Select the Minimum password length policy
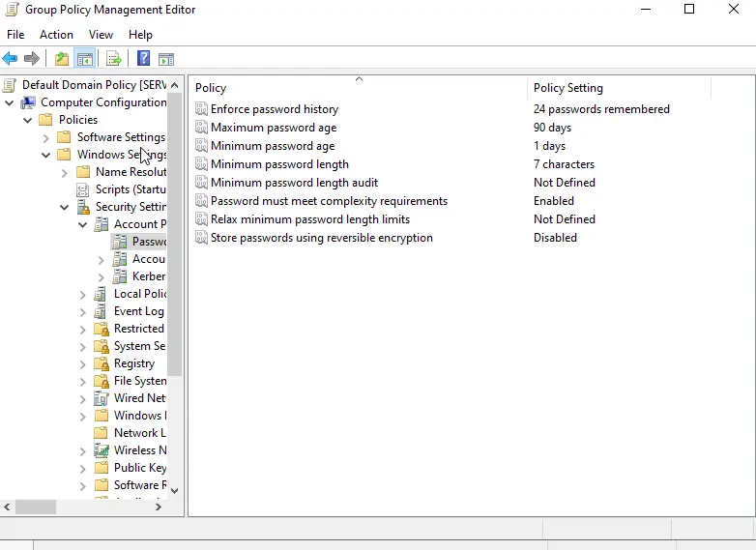 click(x=279, y=164)
